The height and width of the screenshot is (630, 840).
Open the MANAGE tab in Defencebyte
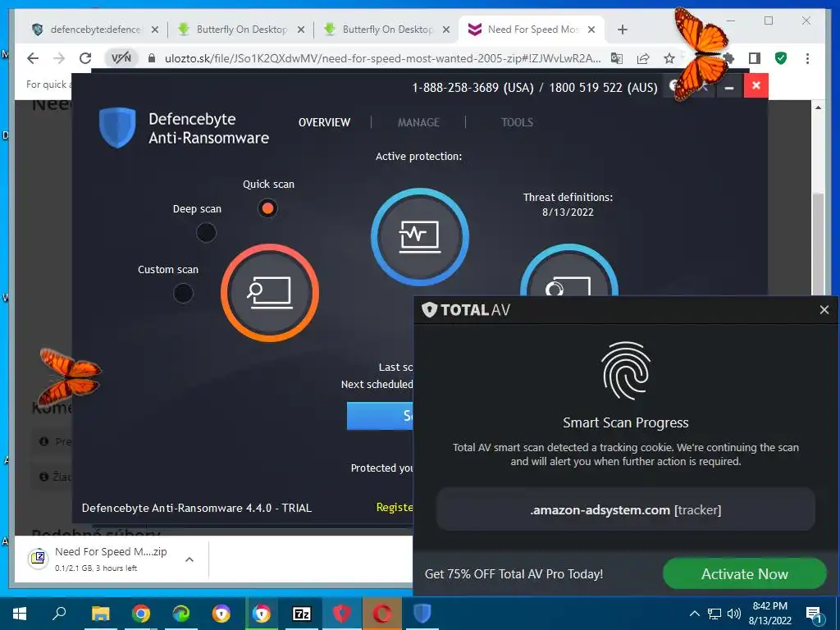418,123
